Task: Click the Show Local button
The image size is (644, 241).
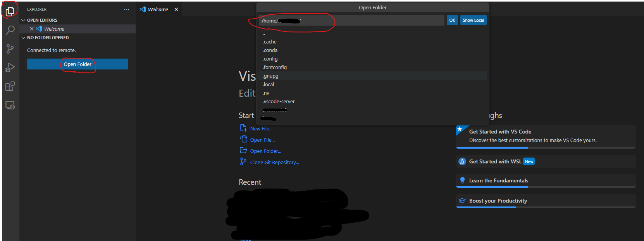Action: click(x=473, y=20)
